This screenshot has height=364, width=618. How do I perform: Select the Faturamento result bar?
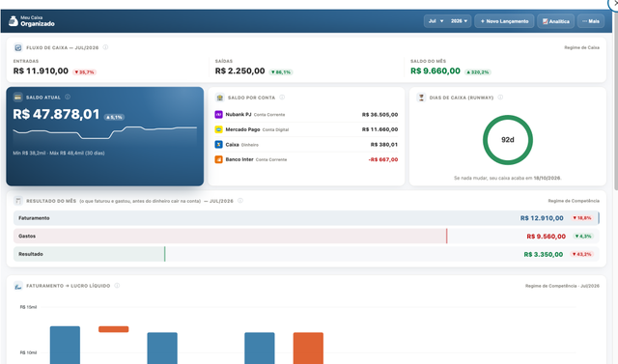(306, 218)
